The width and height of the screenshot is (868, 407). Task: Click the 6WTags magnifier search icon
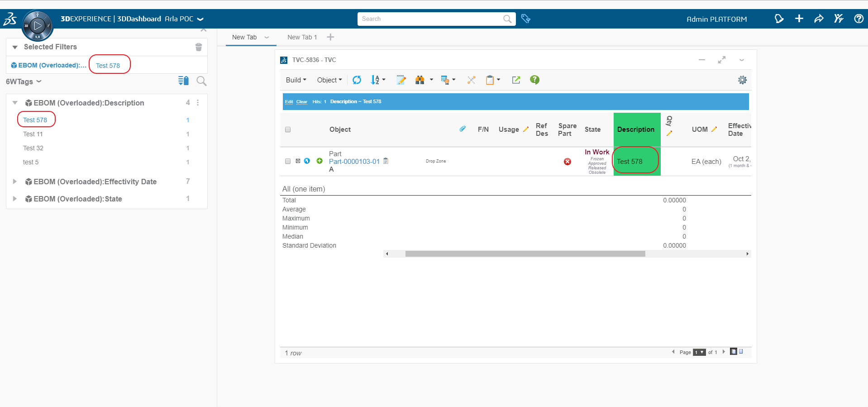click(201, 81)
